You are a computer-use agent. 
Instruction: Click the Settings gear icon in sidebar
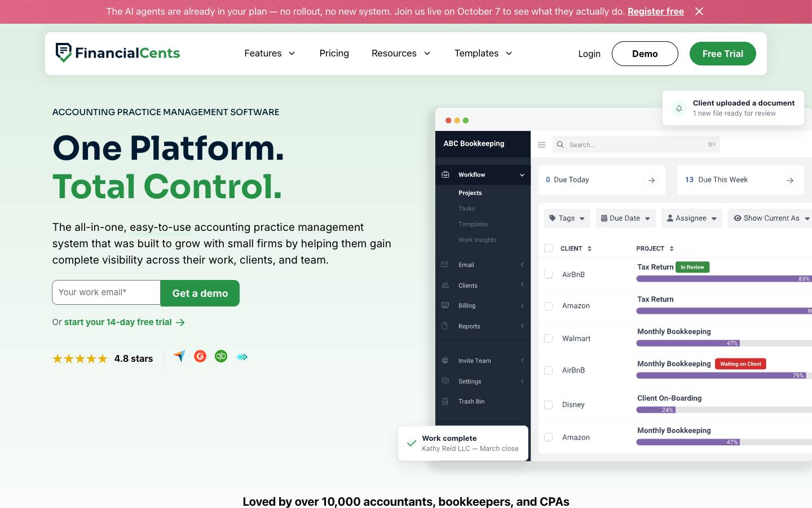(445, 381)
